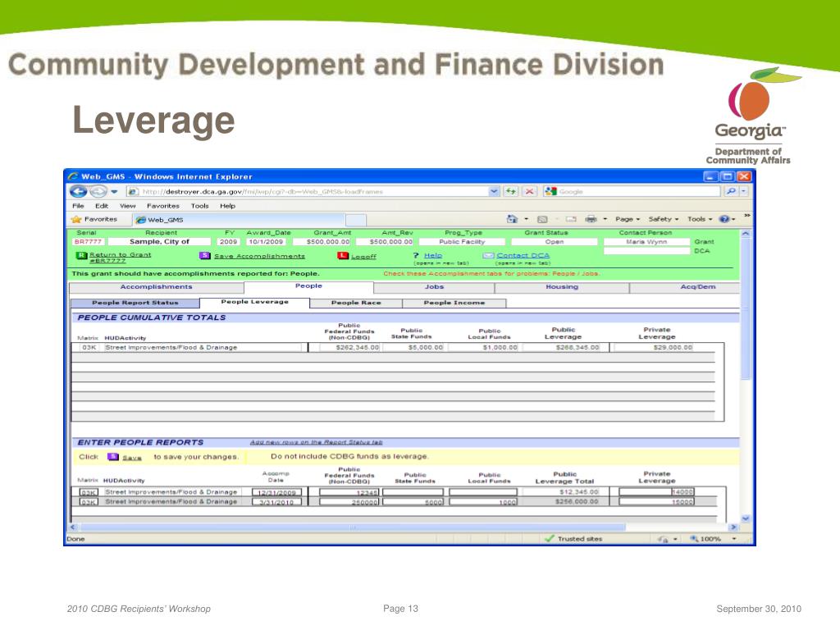The height and width of the screenshot is (630, 840).
Task: Open the Tools dropdown in command bar
Action: (x=700, y=219)
